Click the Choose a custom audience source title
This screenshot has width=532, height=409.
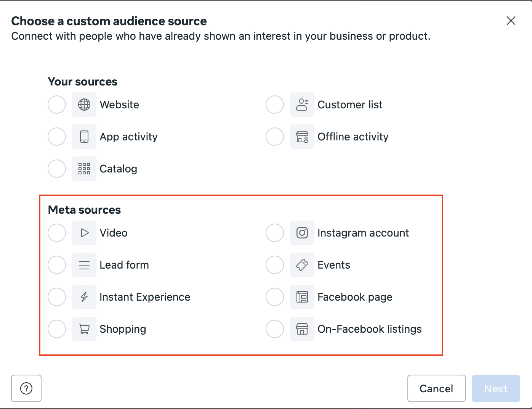[109, 21]
